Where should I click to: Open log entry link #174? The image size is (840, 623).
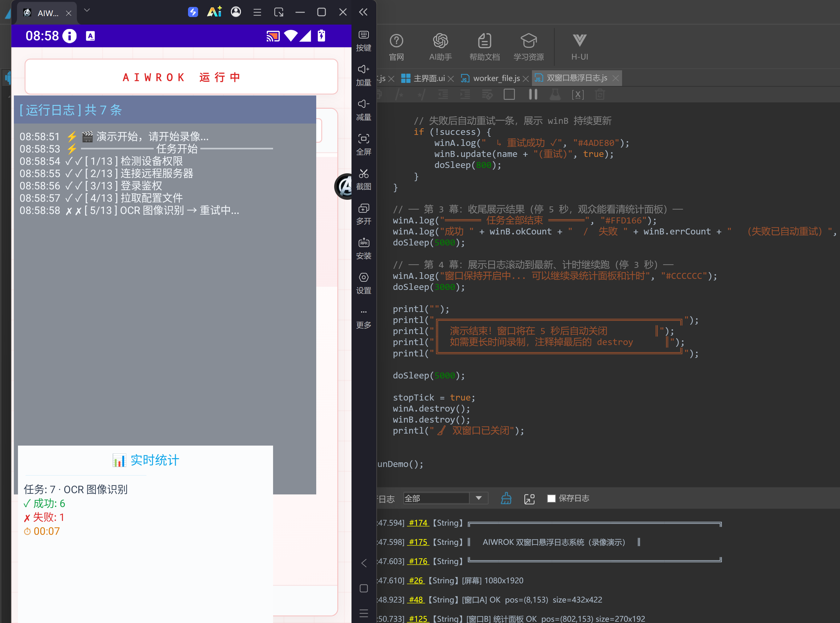[418, 523]
